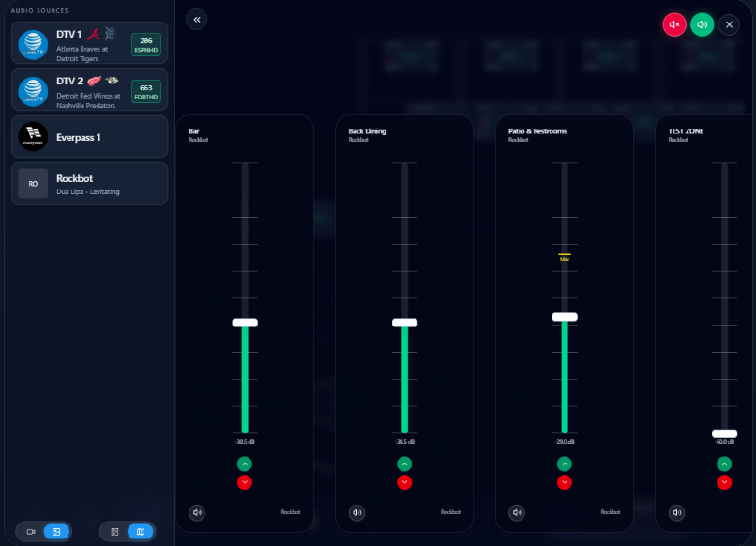Collapse the panel using the double-chevron button
The image size is (756, 546).
[196, 19]
